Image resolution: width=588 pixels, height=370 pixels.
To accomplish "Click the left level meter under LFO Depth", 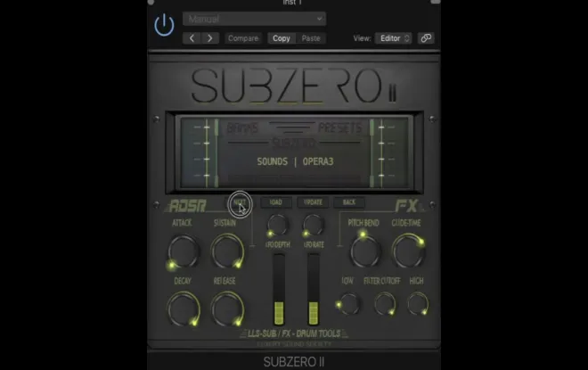I will coord(279,290).
